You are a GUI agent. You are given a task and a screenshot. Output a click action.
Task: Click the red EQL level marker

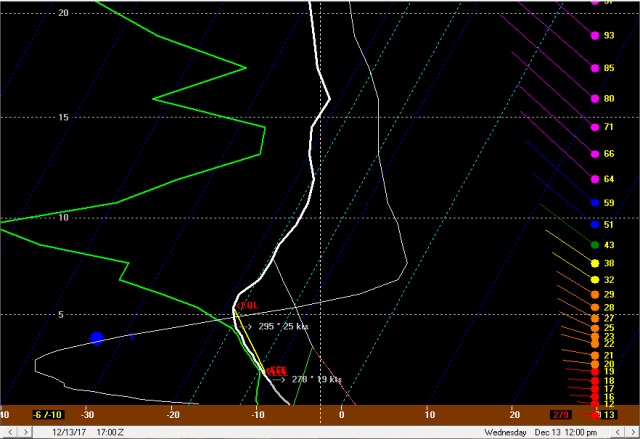246,305
